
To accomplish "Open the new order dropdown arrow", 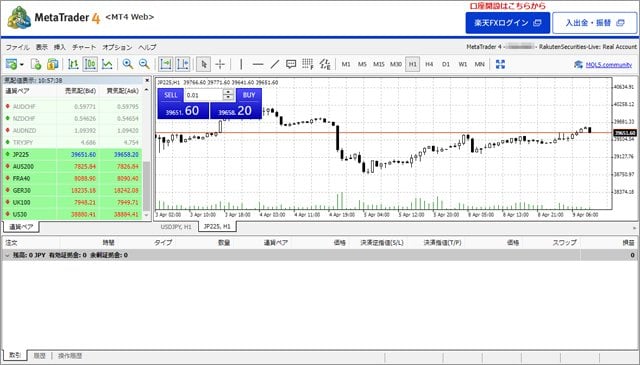I will tap(22, 65).
